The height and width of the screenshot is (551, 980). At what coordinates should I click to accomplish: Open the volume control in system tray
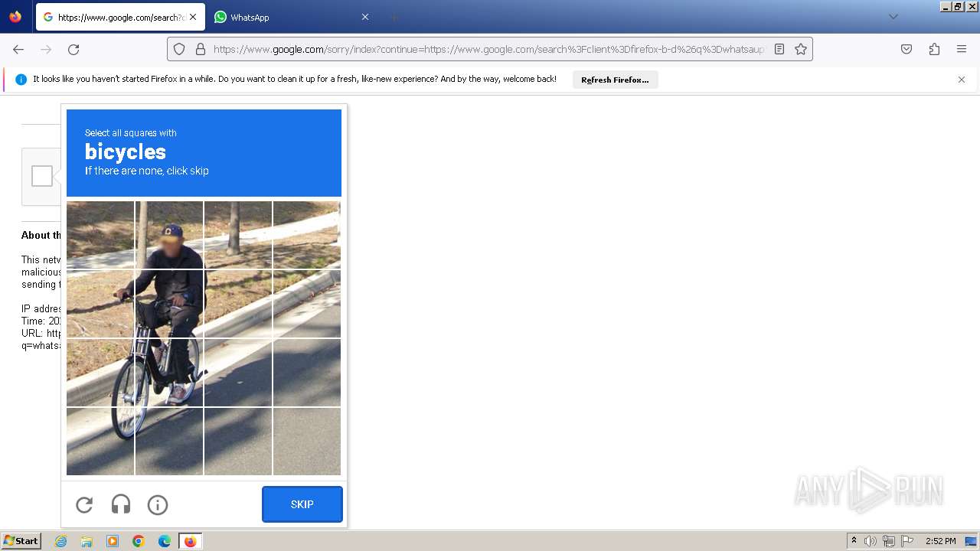(871, 541)
